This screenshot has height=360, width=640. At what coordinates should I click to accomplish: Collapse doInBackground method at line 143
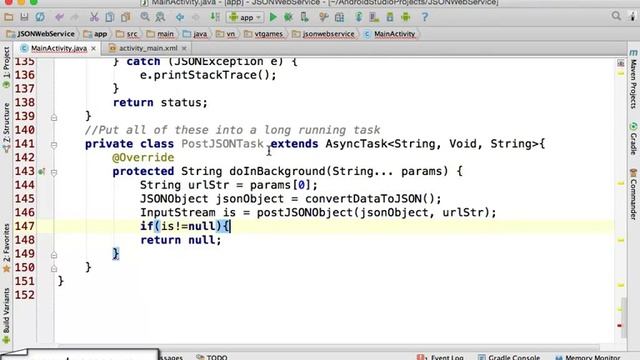[x=54, y=172]
